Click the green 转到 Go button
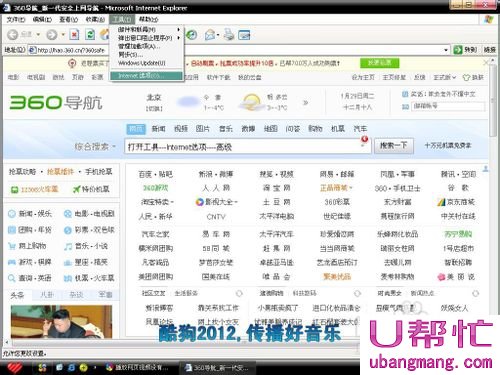This screenshot has width=500, height=375. [466, 50]
